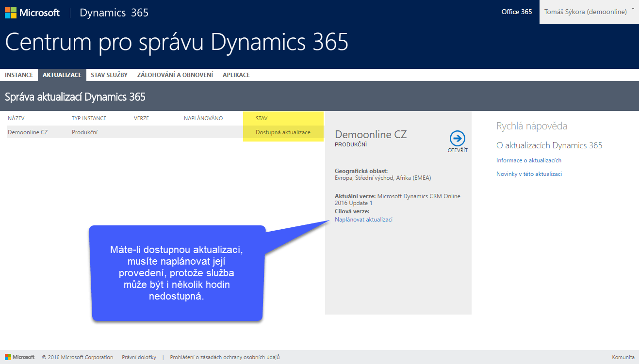This screenshot has width=639, height=364.
Task: Sort by the Název column header
Action: (16, 118)
